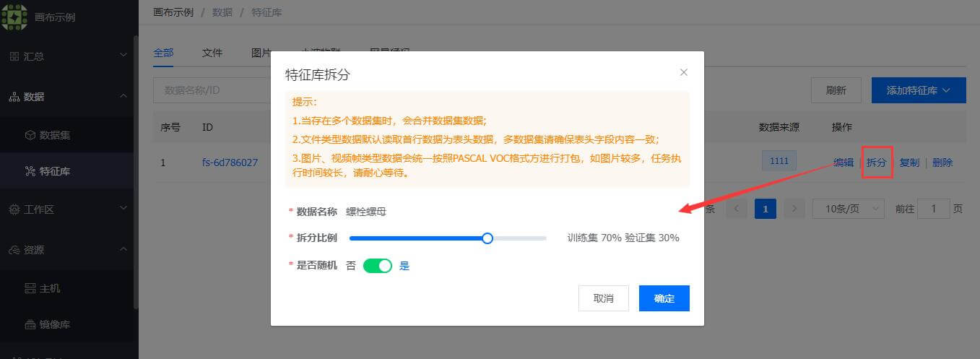Click the previous page arrow

pyautogui.click(x=737, y=209)
